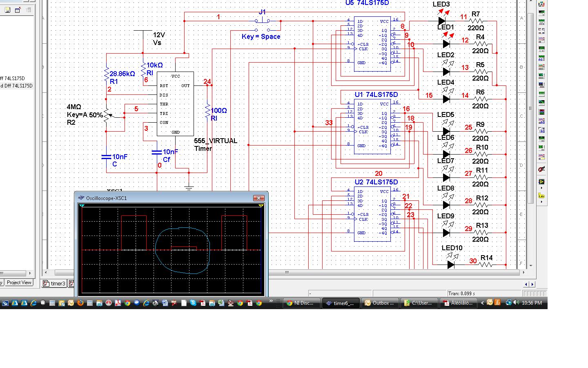
Task: Expand the Measurement Probe dropdown arrow below 1.4v icon
Action: [x=541, y=202]
